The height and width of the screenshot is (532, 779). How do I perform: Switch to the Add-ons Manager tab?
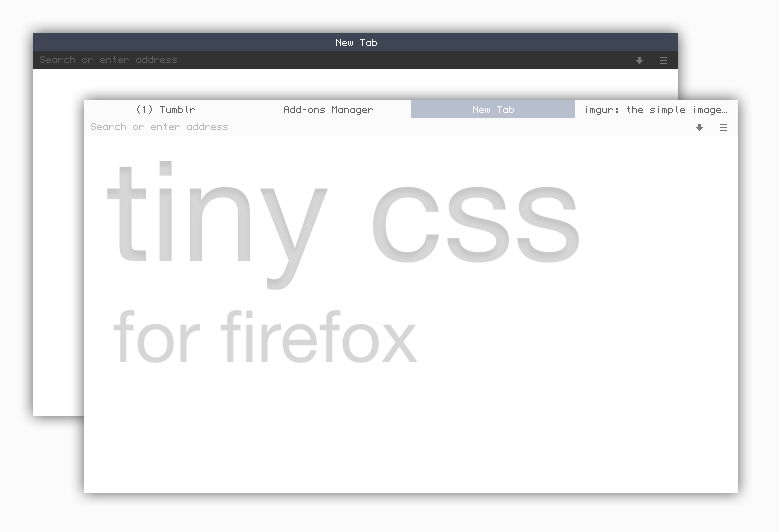click(x=328, y=109)
